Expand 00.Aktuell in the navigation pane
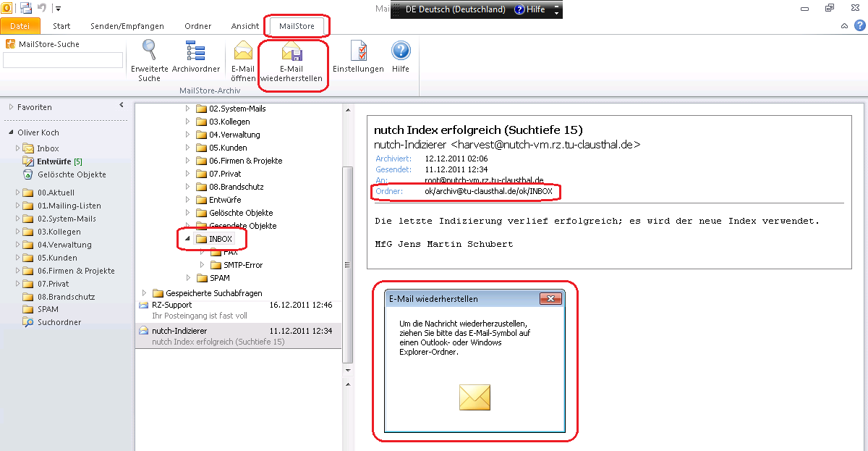The width and height of the screenshot is (868, 451). (17, 193)
